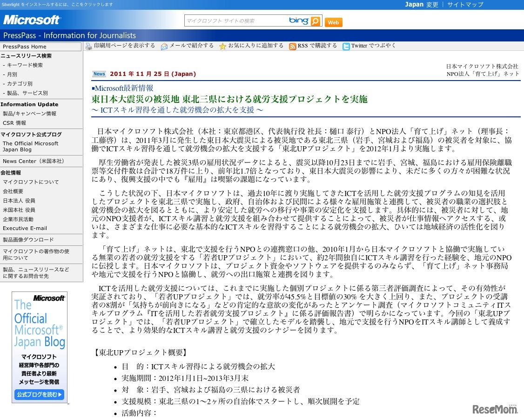Click the 公式ブログを読む button
524x420 pixels.
pos(40,394)
